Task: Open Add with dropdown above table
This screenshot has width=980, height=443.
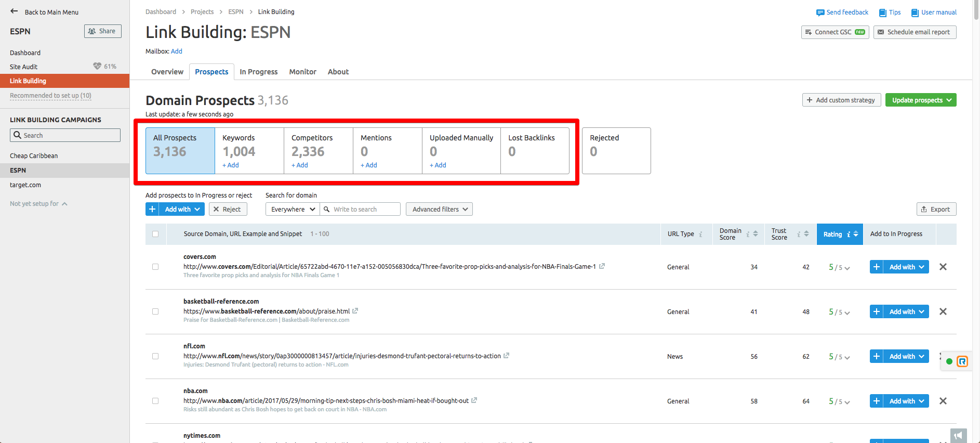Action: 182,209
